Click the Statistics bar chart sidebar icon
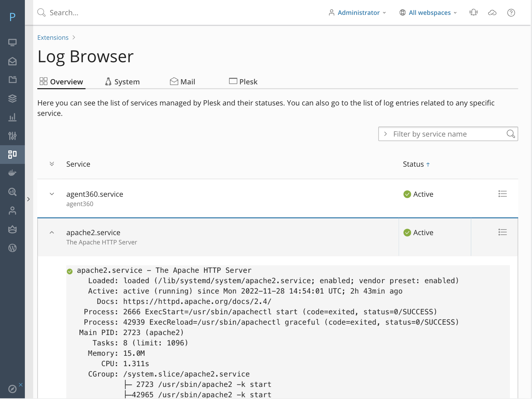 coord(12,117)
